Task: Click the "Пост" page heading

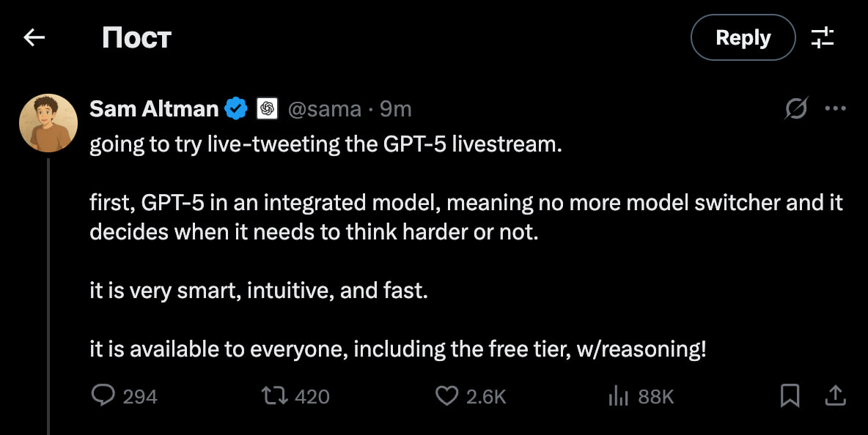Action: pos(136,37)
